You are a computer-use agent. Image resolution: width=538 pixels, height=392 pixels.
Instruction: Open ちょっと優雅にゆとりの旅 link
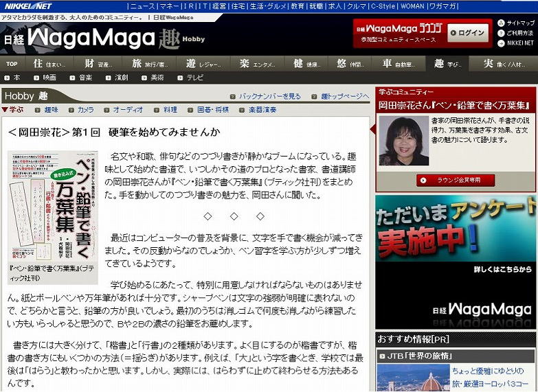489,378
